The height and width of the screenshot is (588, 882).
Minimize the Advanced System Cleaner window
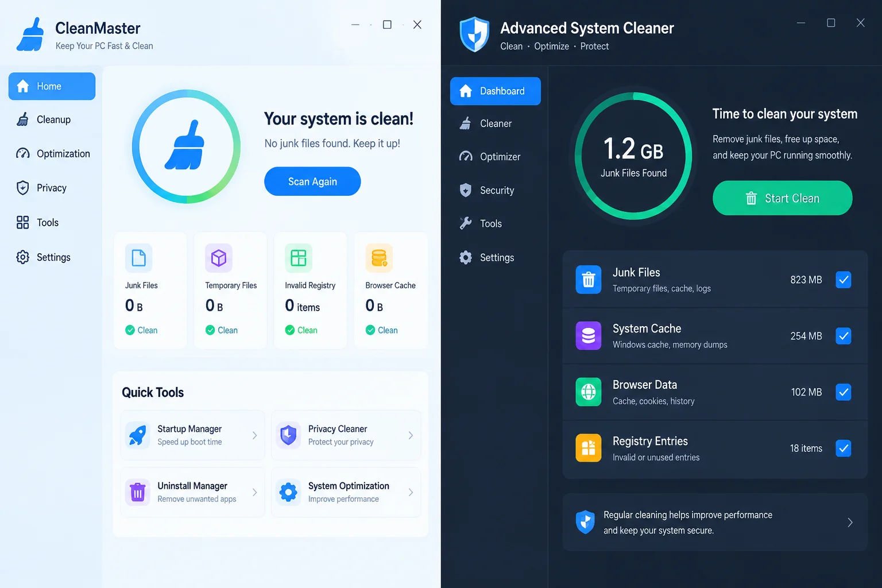(x=801, y=23)
